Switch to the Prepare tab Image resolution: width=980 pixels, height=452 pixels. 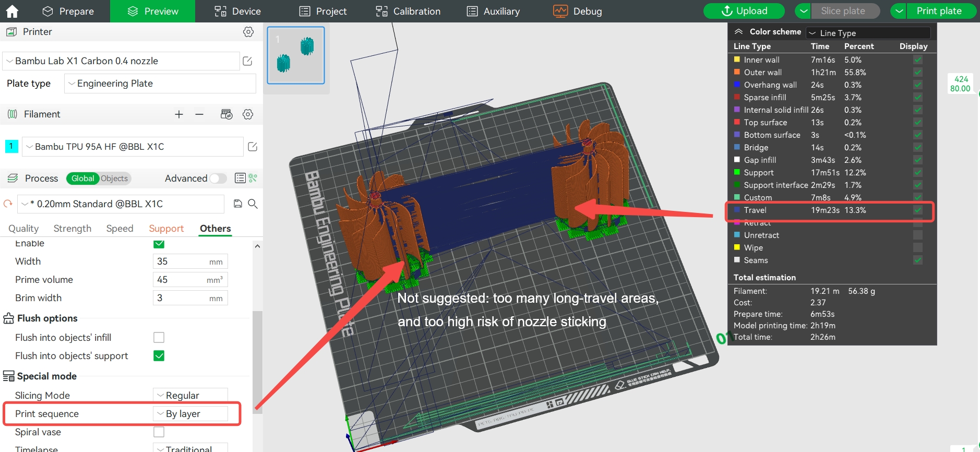coord(68,11)
